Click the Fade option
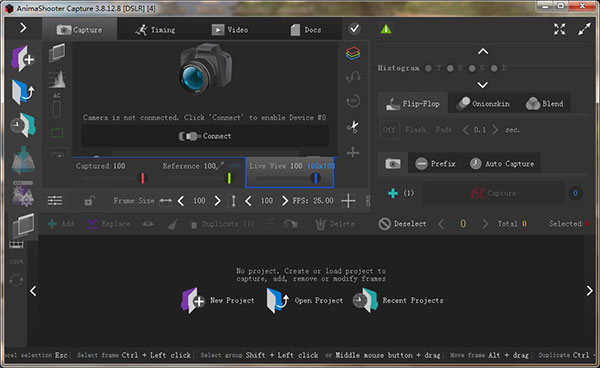 [443, 130]
